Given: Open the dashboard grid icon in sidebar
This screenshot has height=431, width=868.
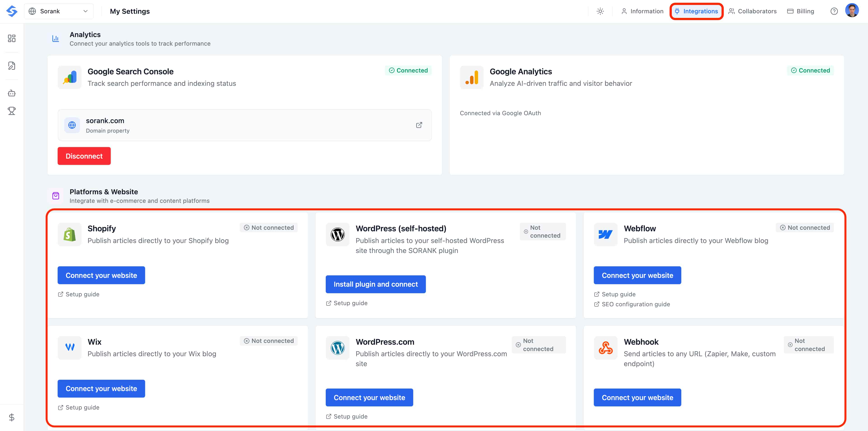Looking at the screenshot, I should coord(12,38).
